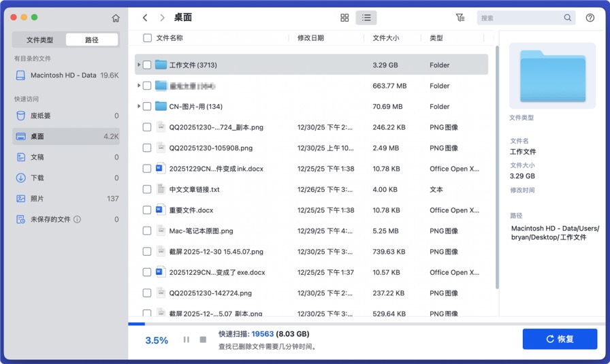The height and width of the screenshot is (364, 610).
Task: Click the file list vertical scrollbar
Action: (497, 167)
